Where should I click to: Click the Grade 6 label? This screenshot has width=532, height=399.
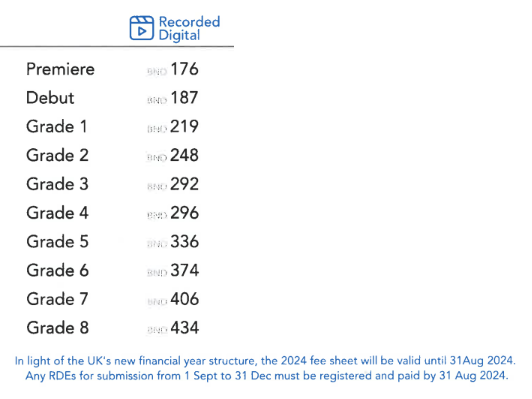point(57,270)
